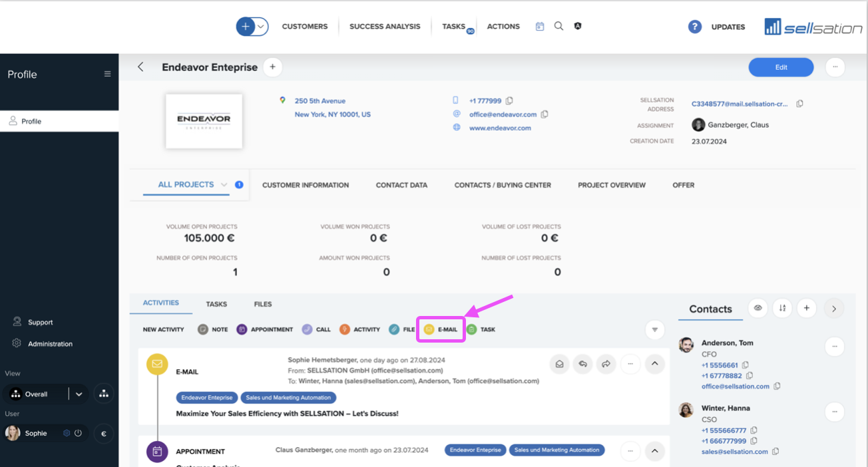Viewport: 868px width, 467px height.
Task: Expand the Overall view dropdown
Action: point(79,394)
